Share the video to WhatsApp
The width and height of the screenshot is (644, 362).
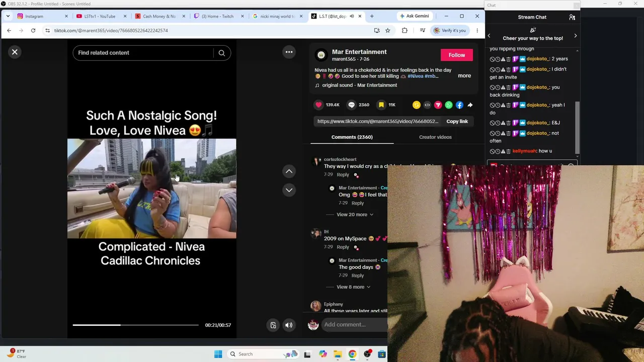pos(449,105)
